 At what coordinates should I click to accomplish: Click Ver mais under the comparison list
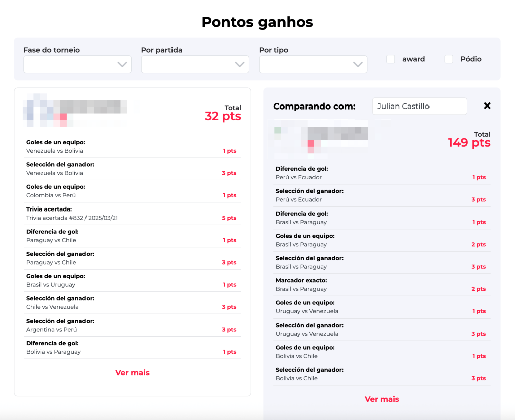click(382, 399)
